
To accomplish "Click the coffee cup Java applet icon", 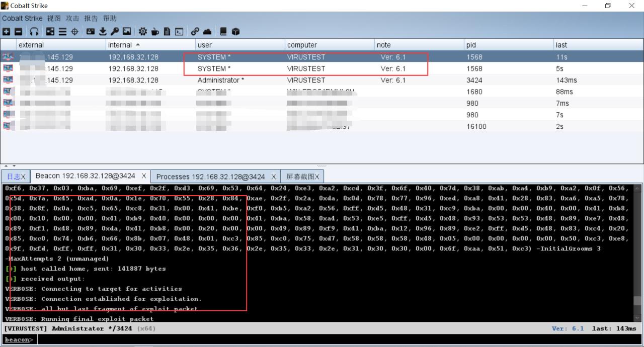I will [155, 32].
